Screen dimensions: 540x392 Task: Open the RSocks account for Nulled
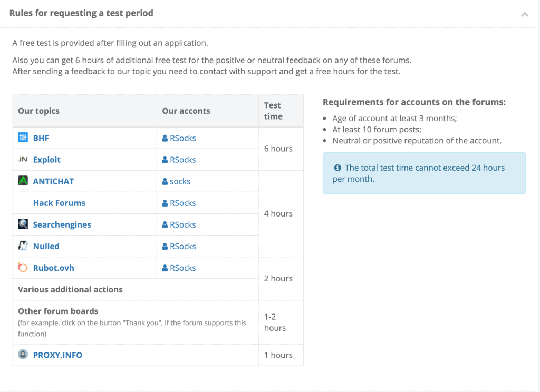[x=183, y=247]
